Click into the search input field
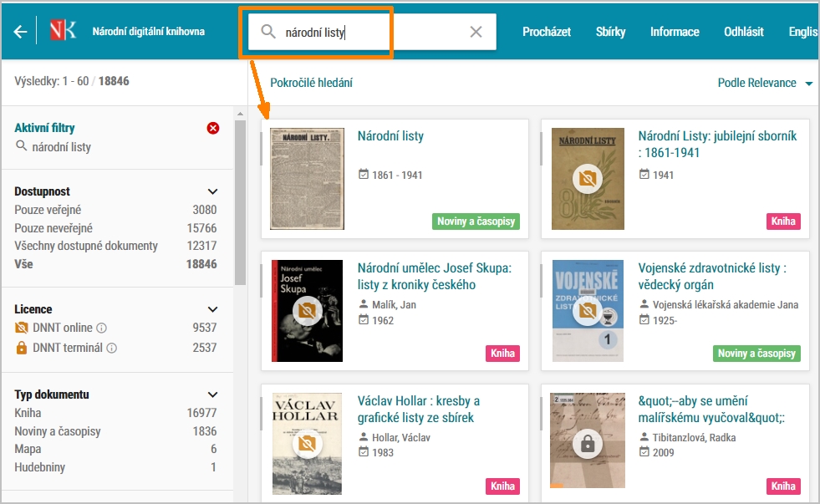 pos(374,32)
